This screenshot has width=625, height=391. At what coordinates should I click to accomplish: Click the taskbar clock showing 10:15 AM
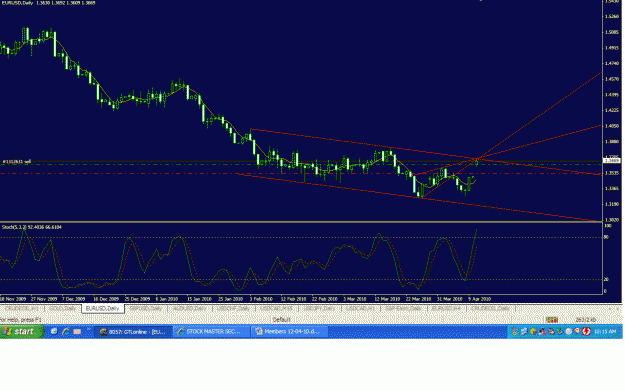605,332
